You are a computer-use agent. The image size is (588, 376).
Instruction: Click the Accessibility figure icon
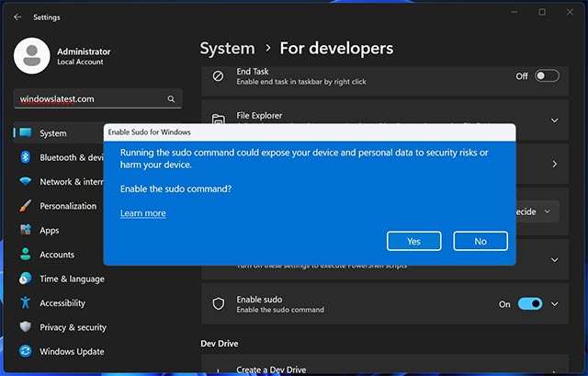pyautogui.click(x=26, y=302)
